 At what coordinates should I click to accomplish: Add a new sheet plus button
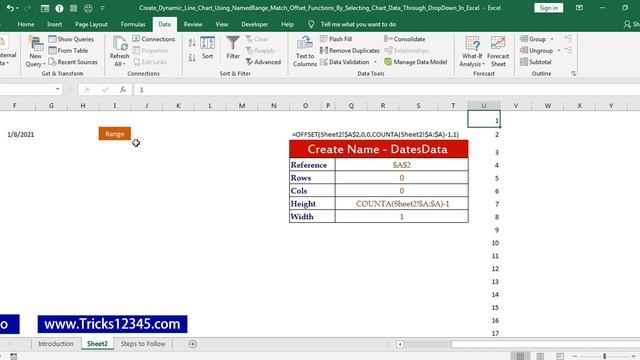193,344
